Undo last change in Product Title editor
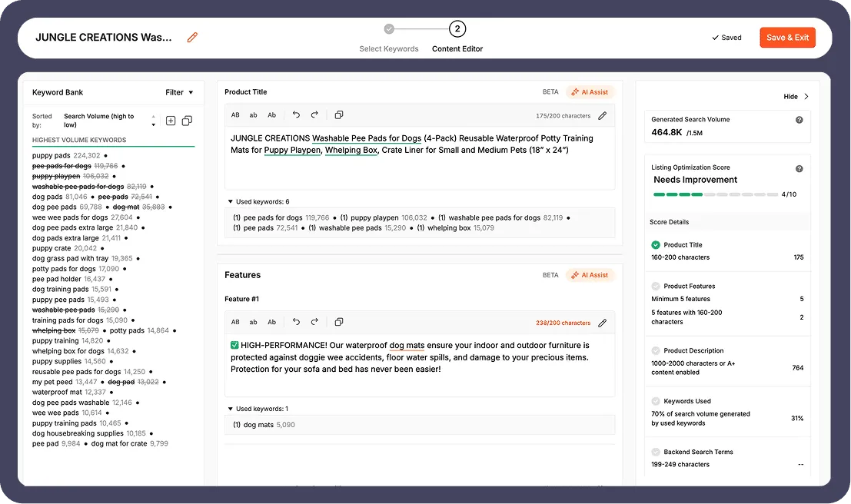The image size is (851, 504). click(x=296, y=114)
